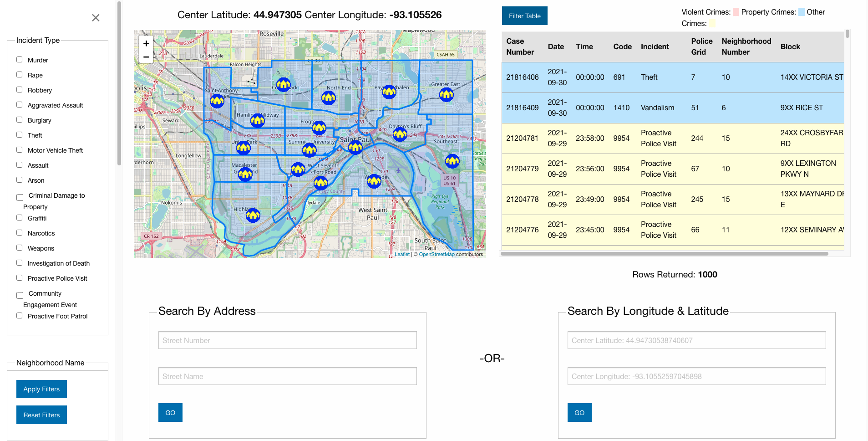This screenshot has height=441, width=868.
Task: Zoom out on the map
Action: pyautogui.click(x=146, y=57)
